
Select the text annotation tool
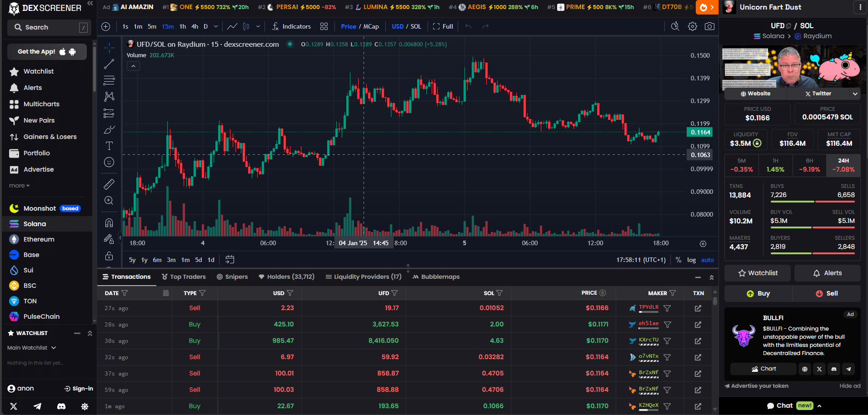109,146
